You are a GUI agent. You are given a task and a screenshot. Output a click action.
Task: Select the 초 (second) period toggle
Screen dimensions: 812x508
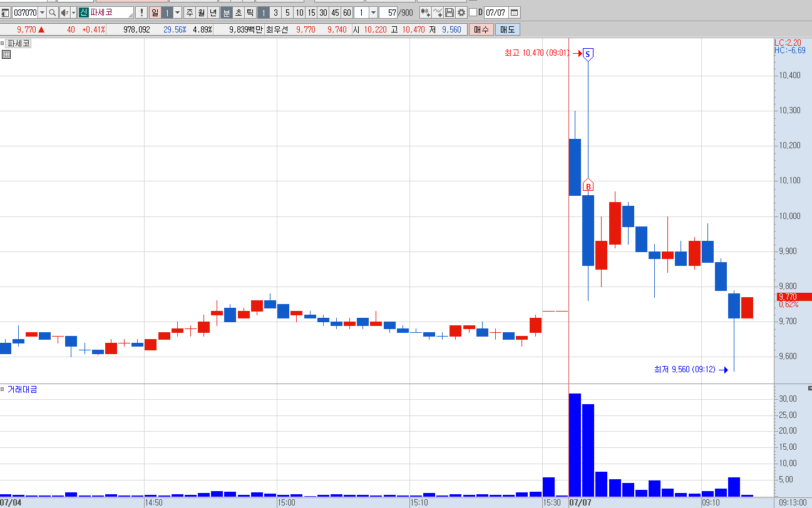pos(239,13)
